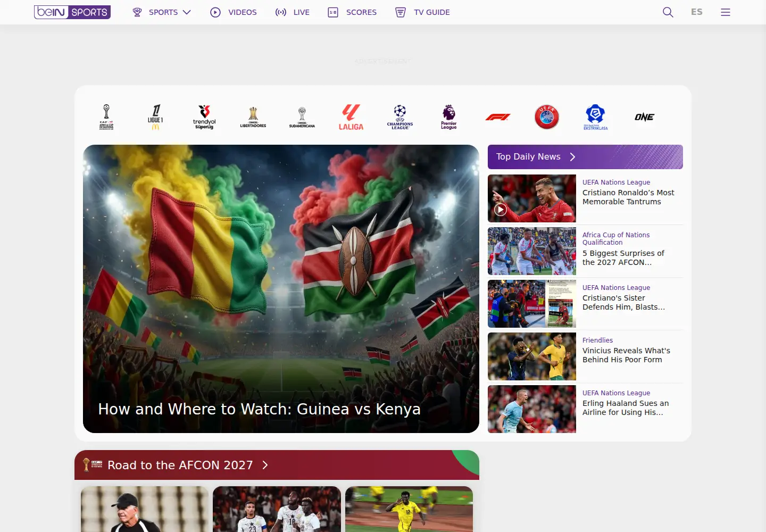Open 'Cristiano's Sister Defends Him' article
Screen dimensions: 766x532
pyautogui.click(x=623, y=302)
